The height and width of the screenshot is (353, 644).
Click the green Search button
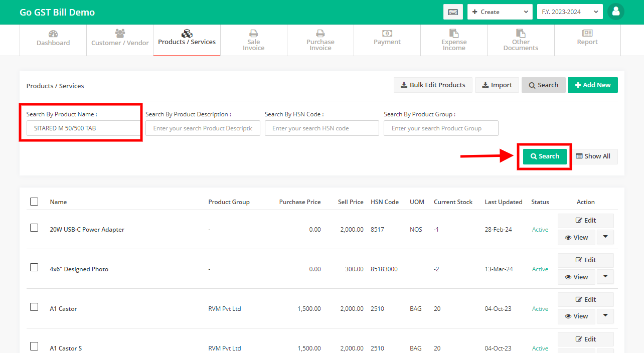[545, 156]
